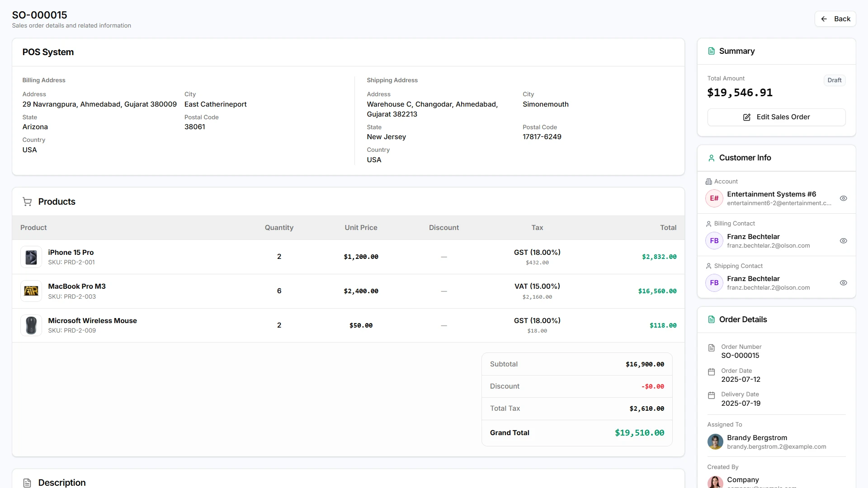
Task: Click the Order Date calendar icon
Action: pyautogui.click(x=711, y=372)
